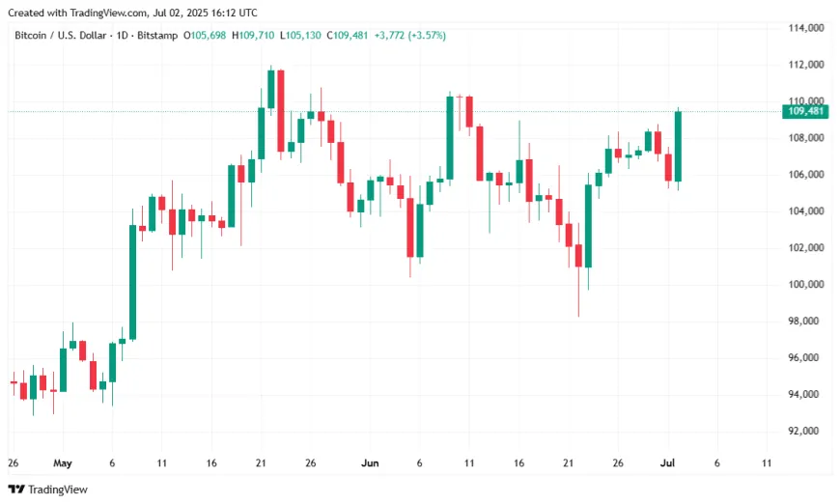Click the low value L105,130 in legend

pyautogui.click(x=300, y=36)
